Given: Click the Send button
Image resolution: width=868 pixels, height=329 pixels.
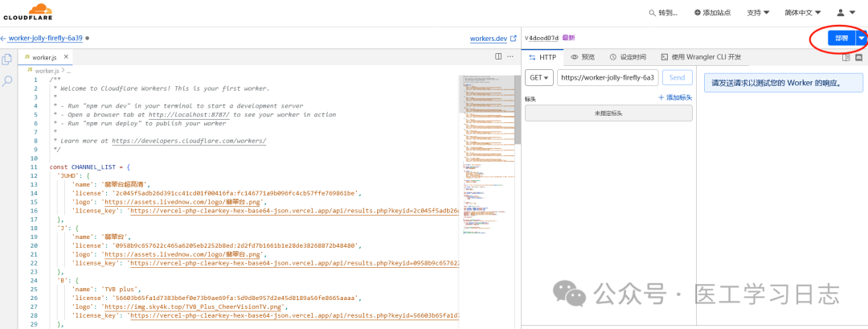Looking at the screenshot, I should tap(677, 78).
